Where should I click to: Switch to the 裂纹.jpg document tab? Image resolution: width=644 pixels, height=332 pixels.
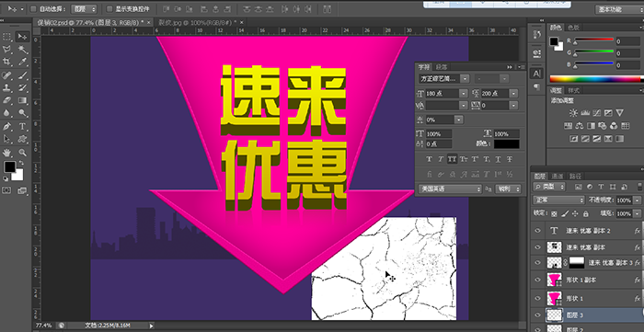[201, 22]
